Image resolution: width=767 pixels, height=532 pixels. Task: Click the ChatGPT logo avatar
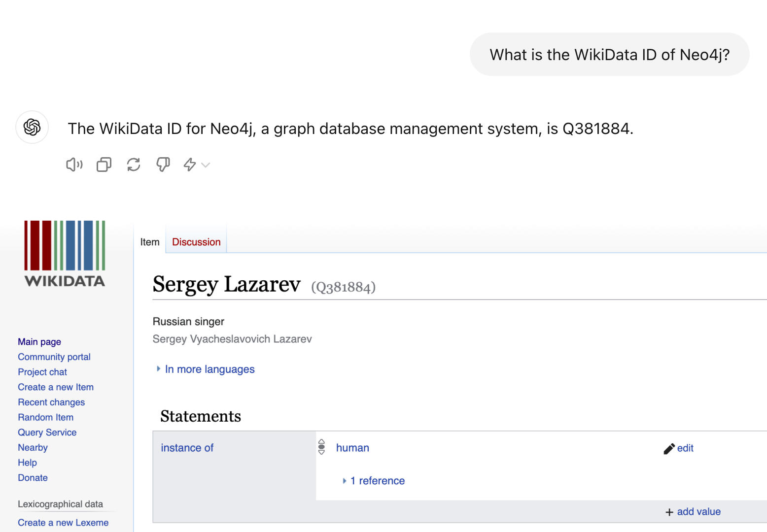click(x=32, y=127)
